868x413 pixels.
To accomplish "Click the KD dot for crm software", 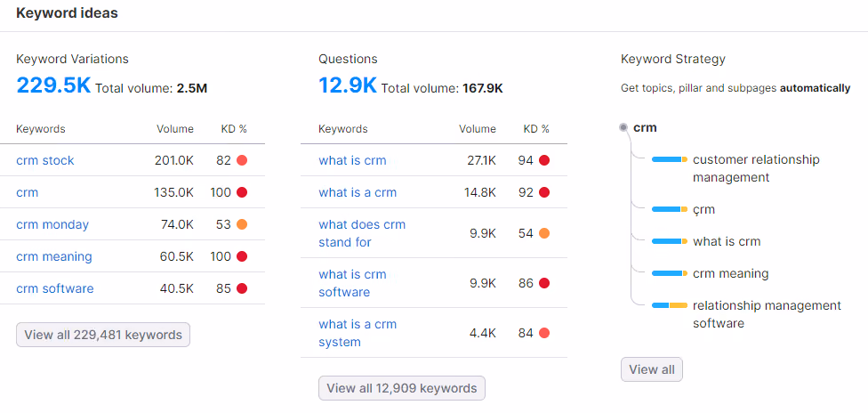I will (x=241, y=288).
